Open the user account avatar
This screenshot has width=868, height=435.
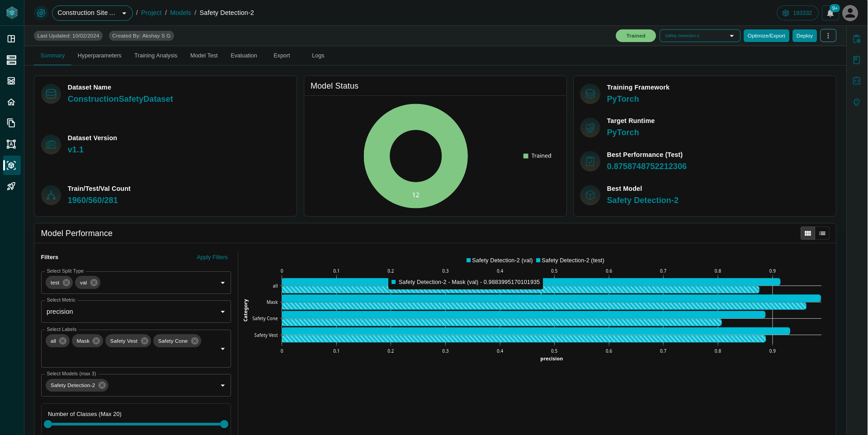[x=850, y=13]
